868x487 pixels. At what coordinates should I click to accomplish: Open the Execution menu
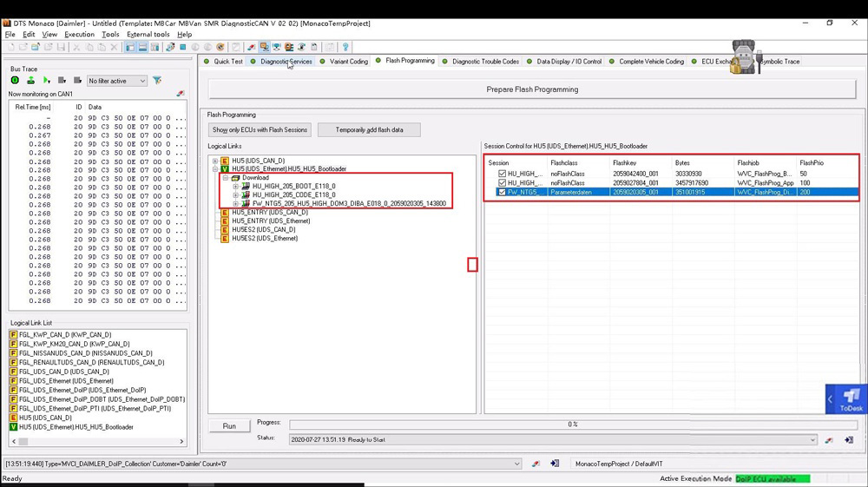(x=79, y=35)
